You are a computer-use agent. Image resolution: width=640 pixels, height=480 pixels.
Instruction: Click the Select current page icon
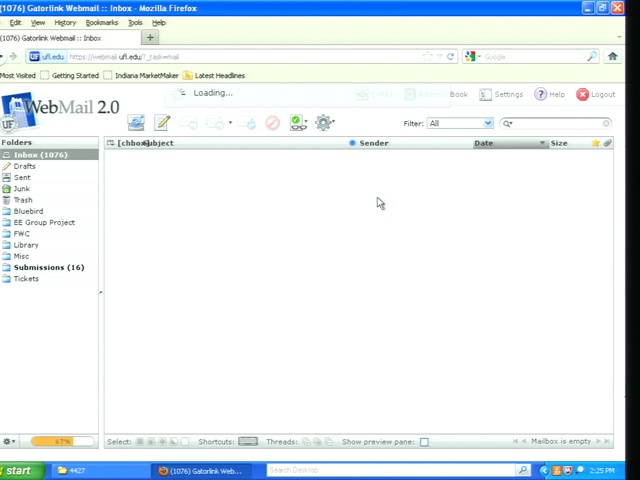pyautogui.click(x=151, y=442)
